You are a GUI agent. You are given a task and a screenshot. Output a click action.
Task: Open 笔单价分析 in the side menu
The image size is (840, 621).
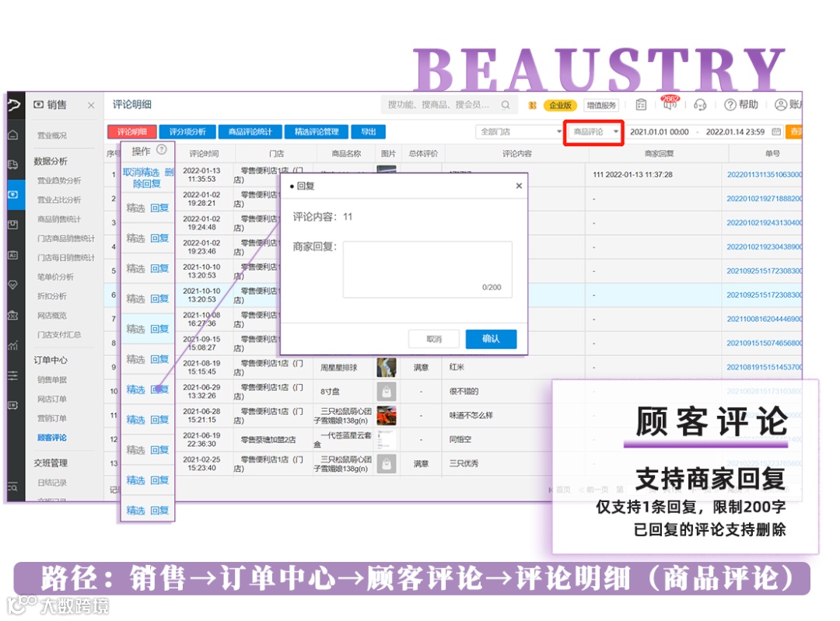click(x=56, y=277)
